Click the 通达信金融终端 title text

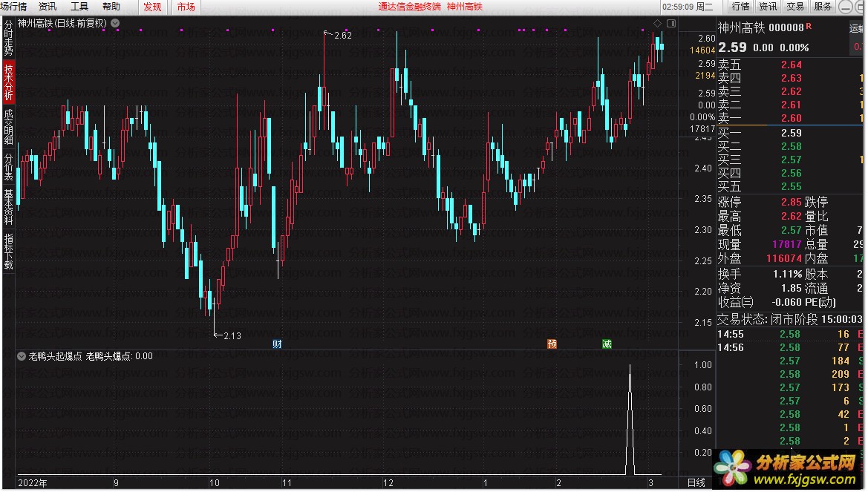pyautogui.click(x=410, y=7)
